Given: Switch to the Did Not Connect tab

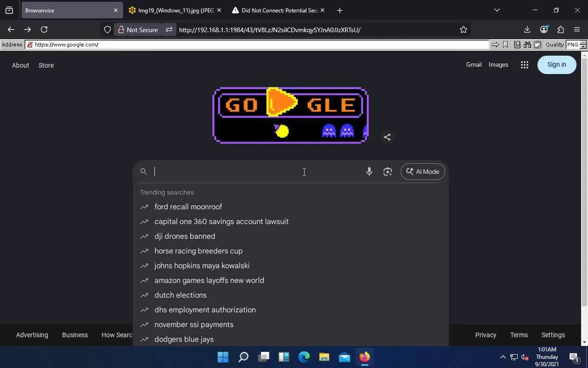Looking at the screenshot, I should 278,10.
